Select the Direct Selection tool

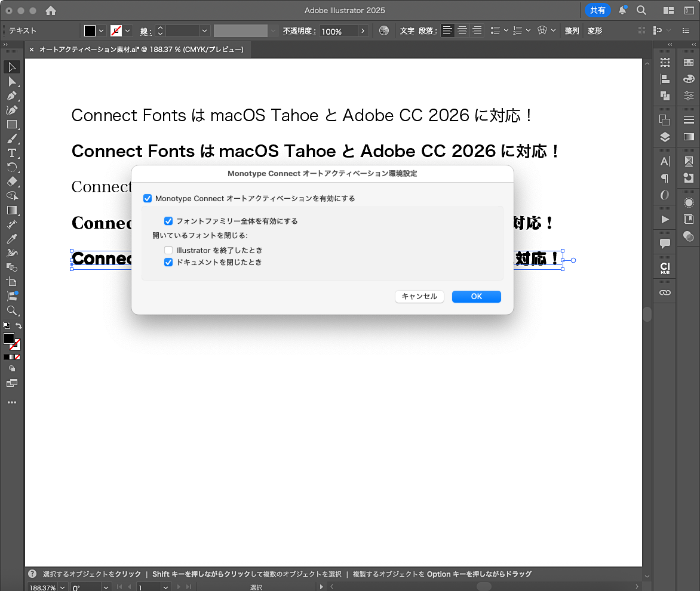(12, 82)
